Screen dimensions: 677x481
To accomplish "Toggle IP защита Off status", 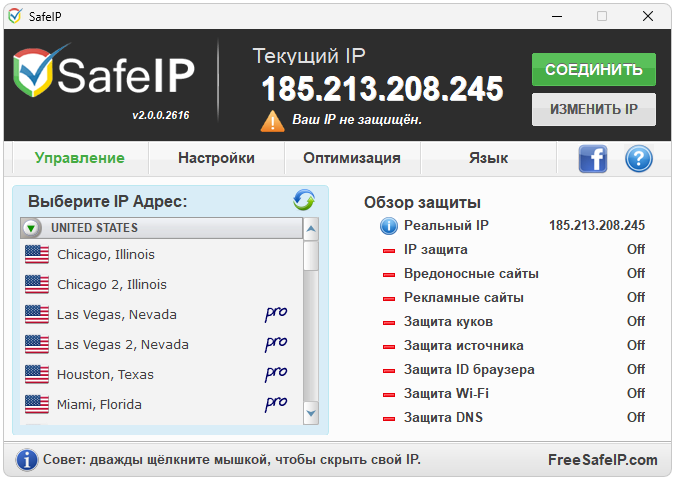I will [x=636, y=250].
